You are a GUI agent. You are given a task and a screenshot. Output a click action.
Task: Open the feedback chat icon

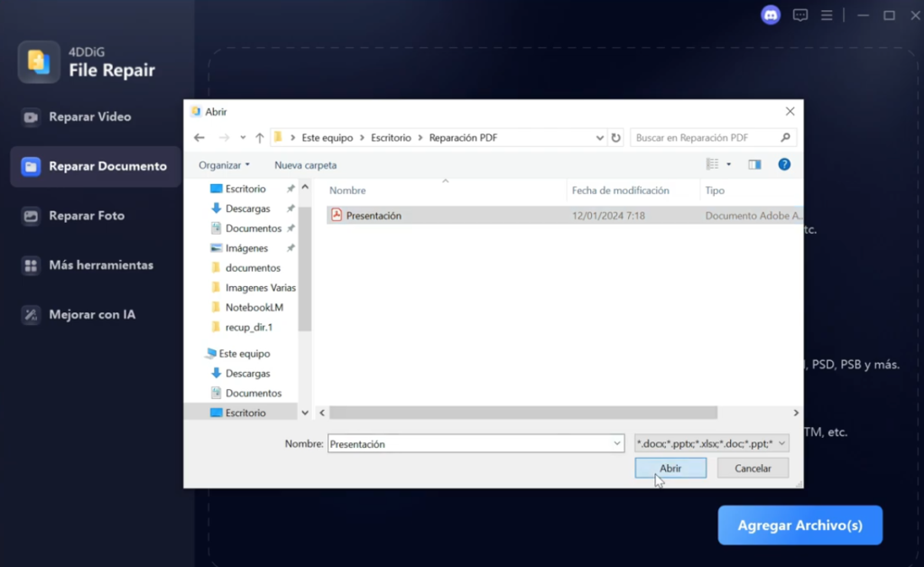pos(799,15)
